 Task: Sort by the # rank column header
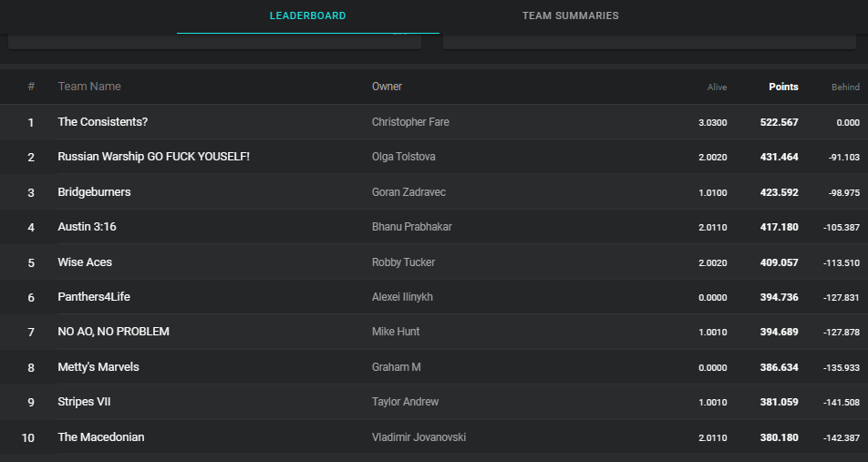click(x=31, y=87)
